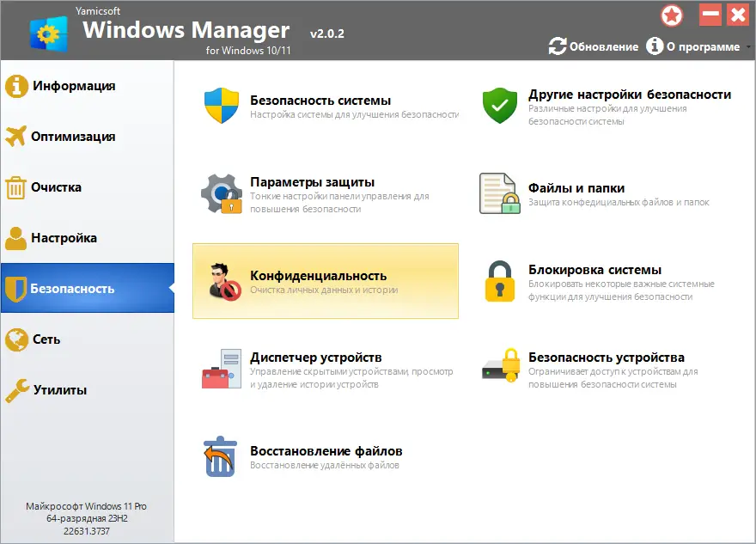Switch to the Утилиты tab
Image resolution: width=756 pixels, height=544 pixels.
pyautogui.click(x=59, y=390)
